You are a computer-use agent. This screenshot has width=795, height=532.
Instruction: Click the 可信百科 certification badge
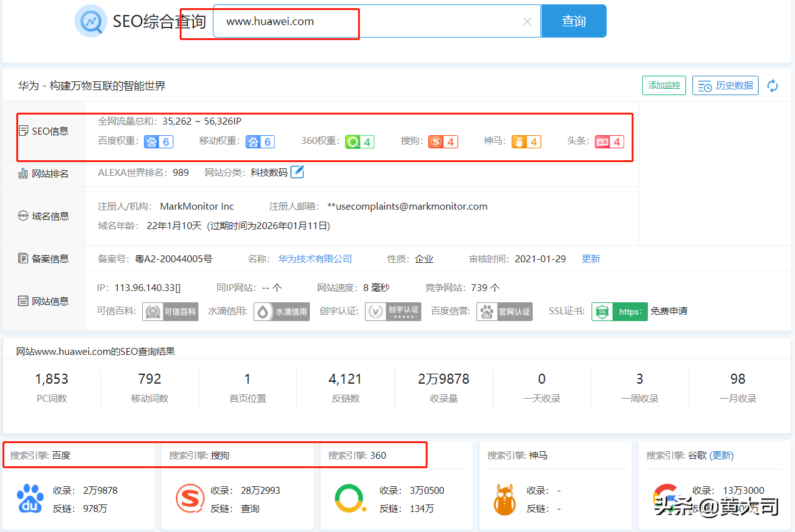170,311
